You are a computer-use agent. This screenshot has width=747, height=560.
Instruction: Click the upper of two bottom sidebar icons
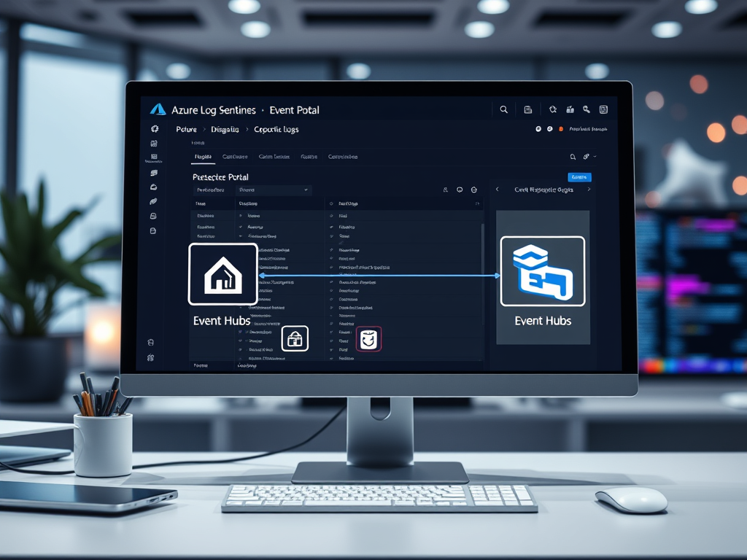click(151, 343)
